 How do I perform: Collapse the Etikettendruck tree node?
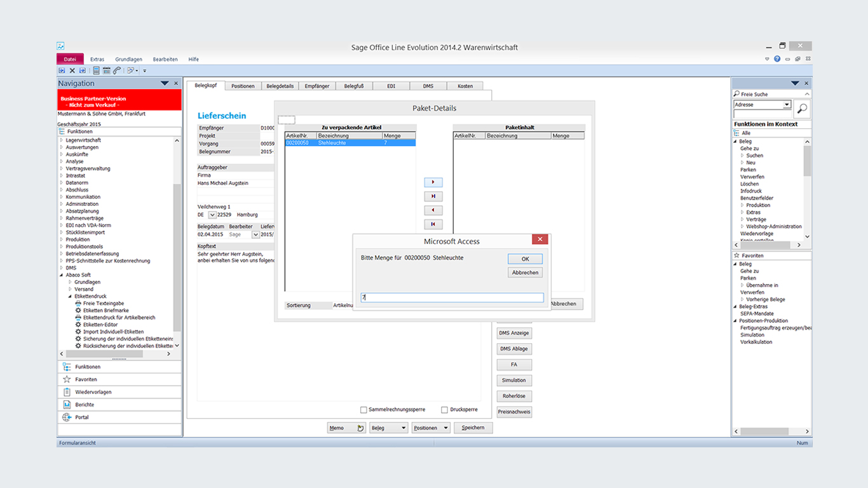[x=70, y=296]
